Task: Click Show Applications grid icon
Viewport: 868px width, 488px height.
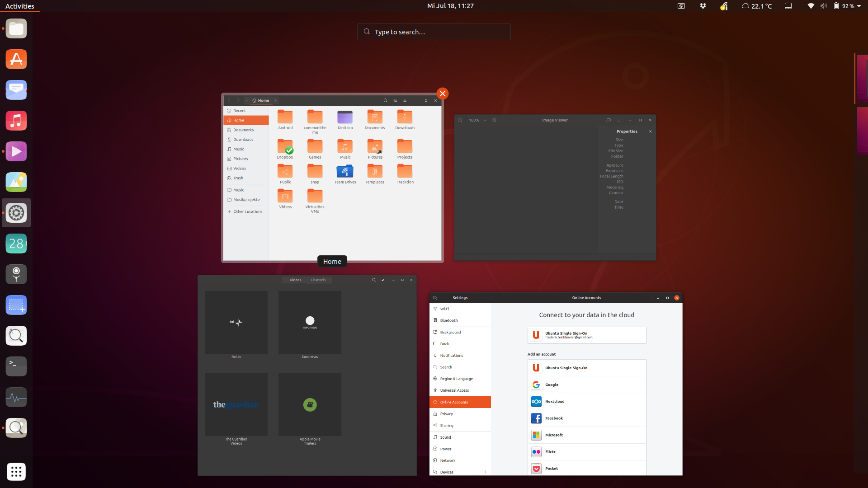Action: click(x=16, y=472)
